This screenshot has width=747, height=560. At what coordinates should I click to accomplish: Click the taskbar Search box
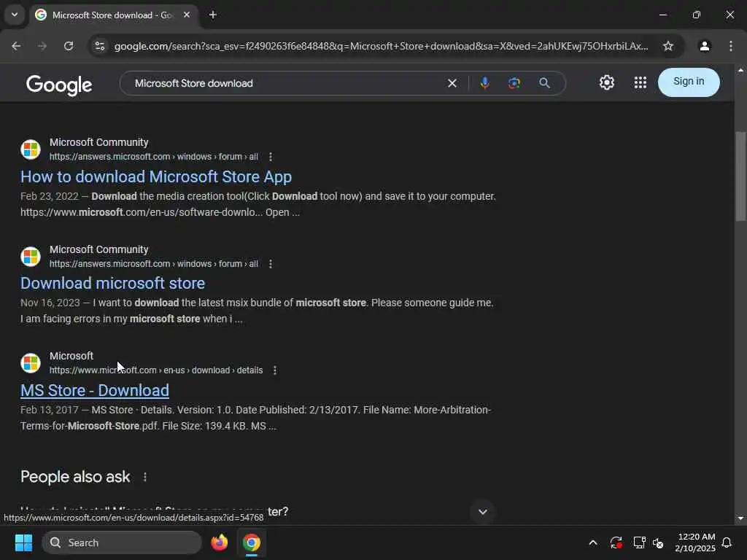point(122,542)
